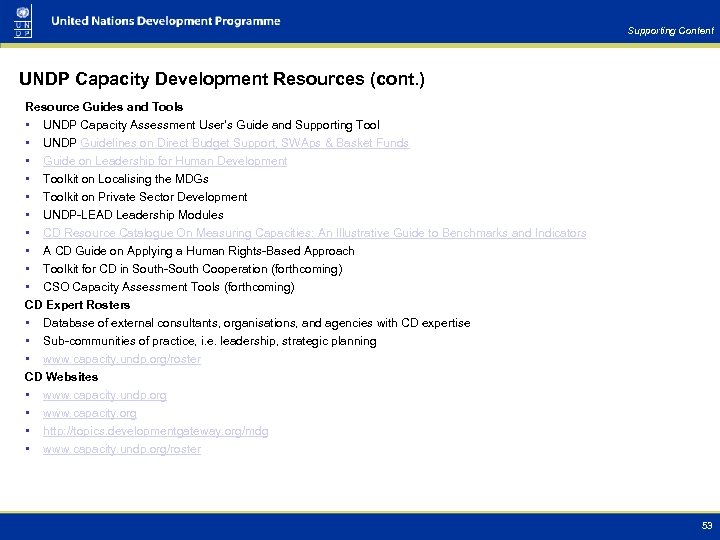The height and width of the screenshot is (540, 720).
Task: Click the Supporting Content label
Action: tap(670, 31)
